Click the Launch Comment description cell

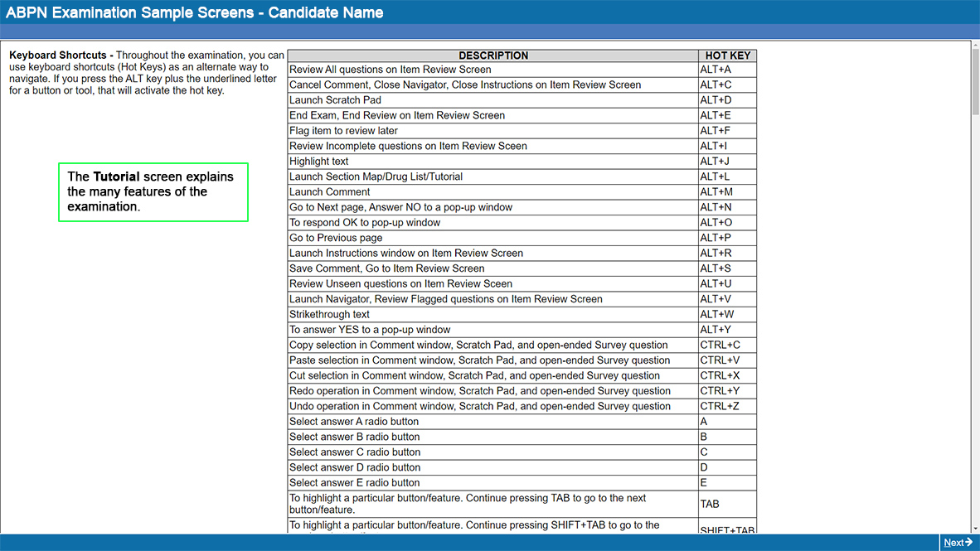493,192
